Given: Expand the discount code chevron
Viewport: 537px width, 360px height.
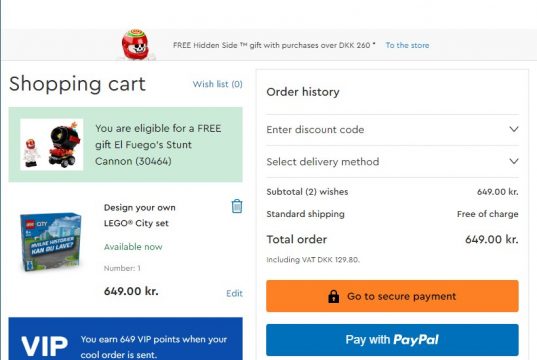Looking at the screenshot, I should coord(513,129).
